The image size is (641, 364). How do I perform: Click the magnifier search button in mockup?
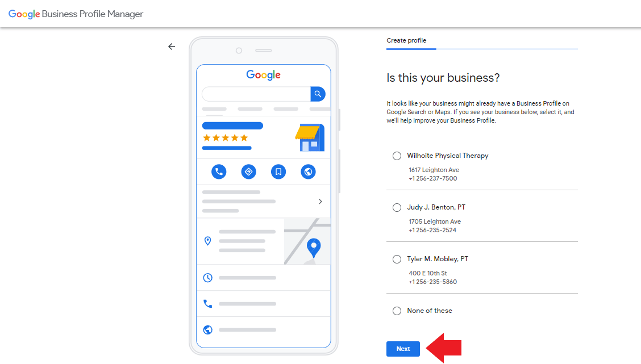click(318, 94)
